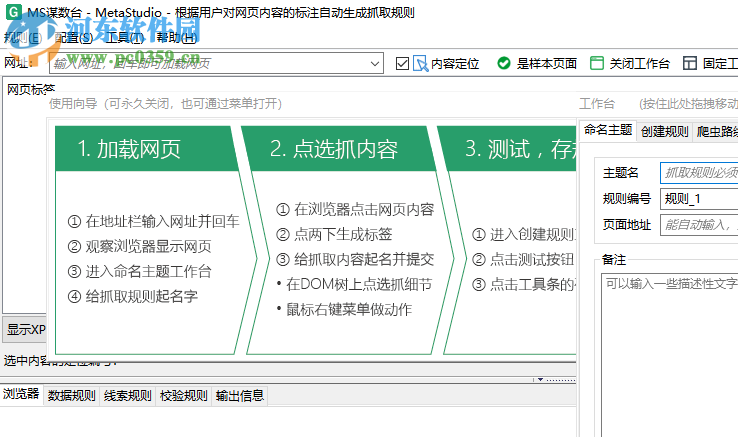Click text 点击测试按钮
Viewport: 738px width, 437px height.
[532, 259]
